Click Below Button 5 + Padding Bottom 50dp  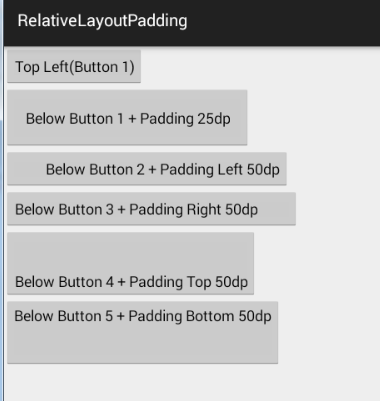[142, 332]
